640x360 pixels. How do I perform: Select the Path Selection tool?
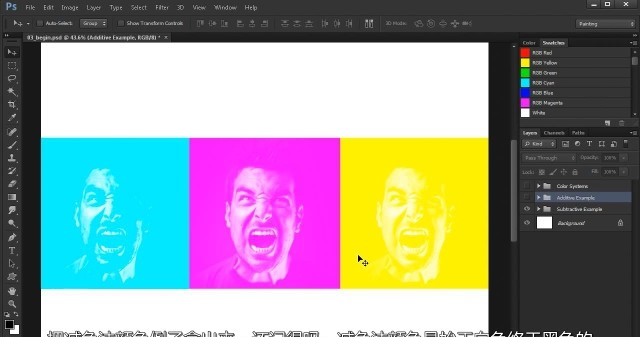pyautogui.click(x=12, y=264)
